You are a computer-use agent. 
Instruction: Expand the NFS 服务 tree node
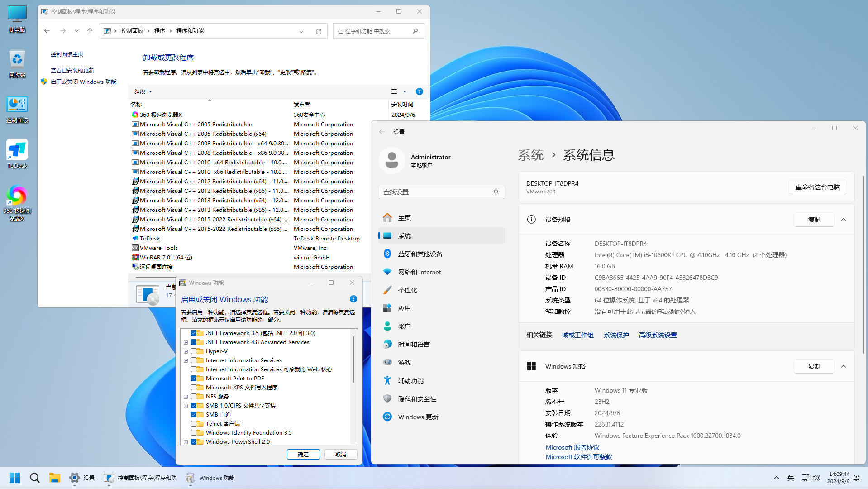(186, 397)
